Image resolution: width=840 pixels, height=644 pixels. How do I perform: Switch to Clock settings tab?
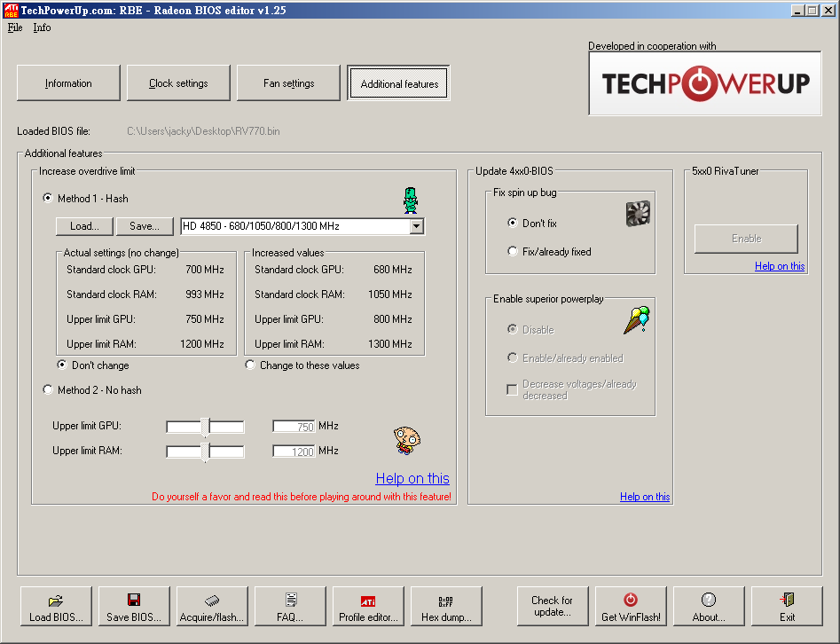(178, 83)
